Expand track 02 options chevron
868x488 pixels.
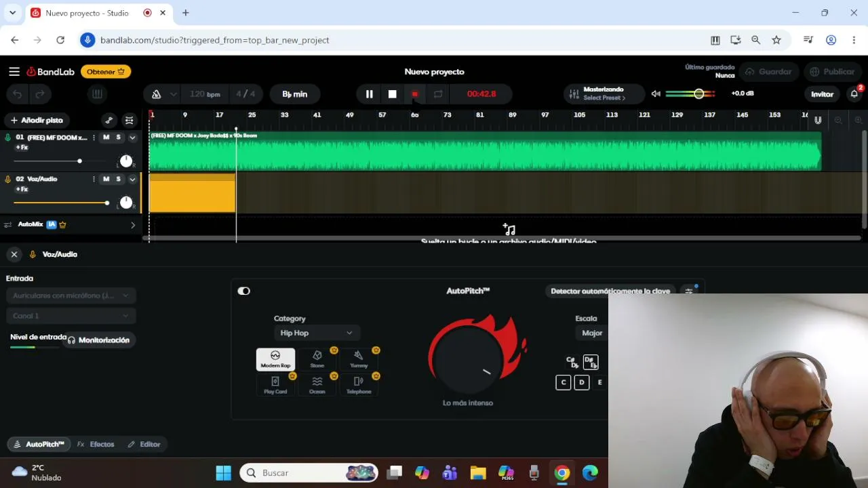132,179
